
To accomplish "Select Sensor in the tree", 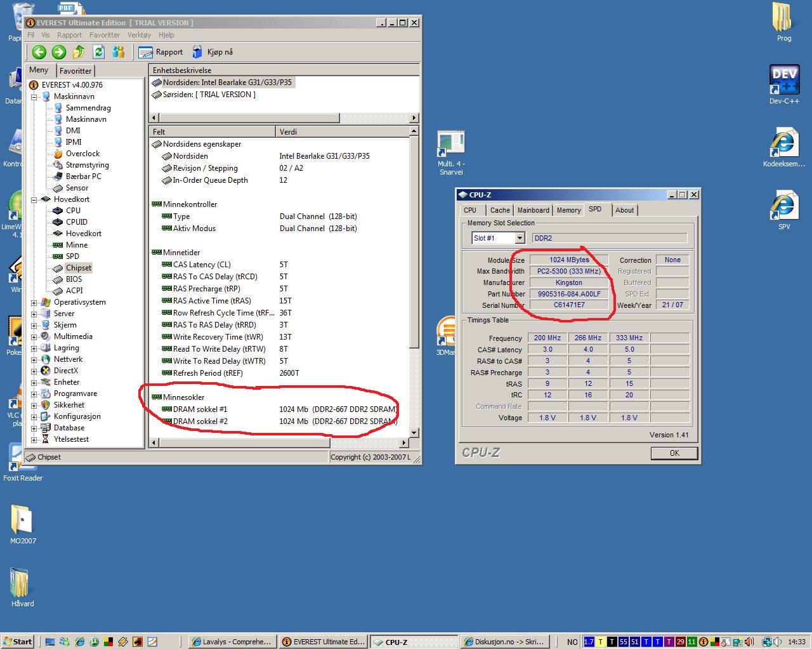I will point(77,188).
